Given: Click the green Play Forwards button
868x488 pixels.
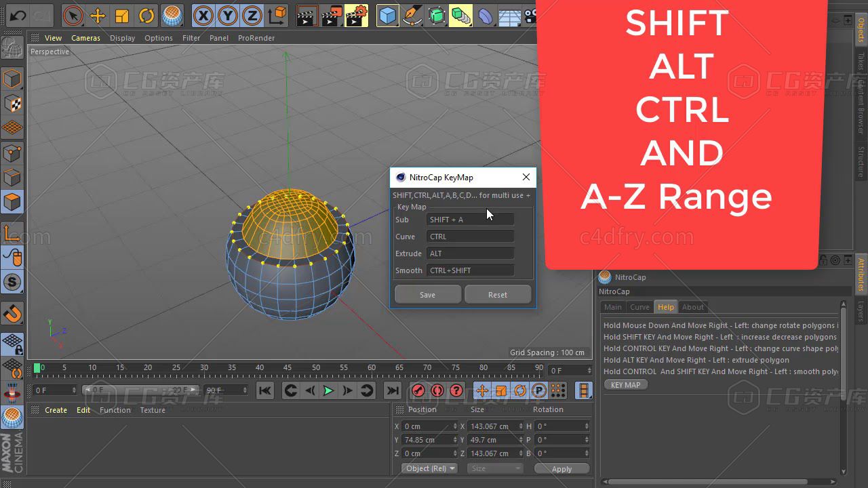Looking at the screenshot, I should click(x=328, y=390).
